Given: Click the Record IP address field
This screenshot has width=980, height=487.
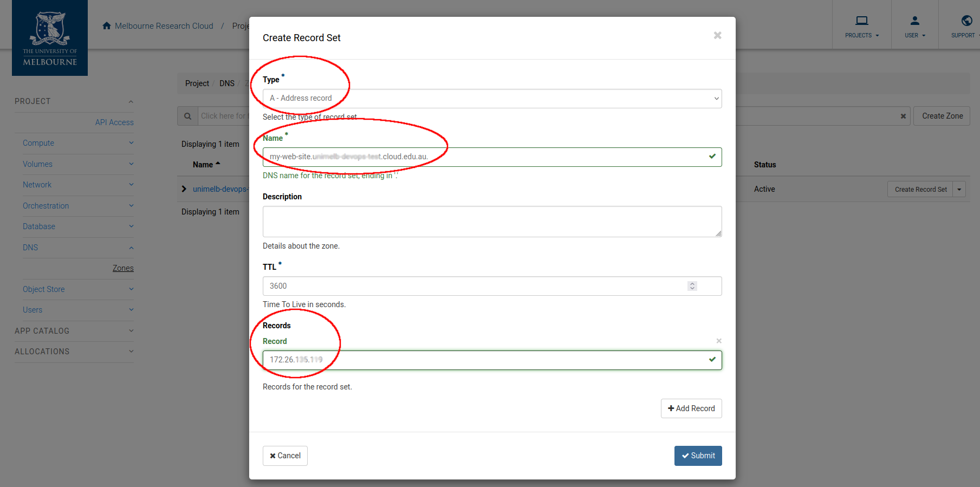Looking at the screenshot, I should 492,360.
